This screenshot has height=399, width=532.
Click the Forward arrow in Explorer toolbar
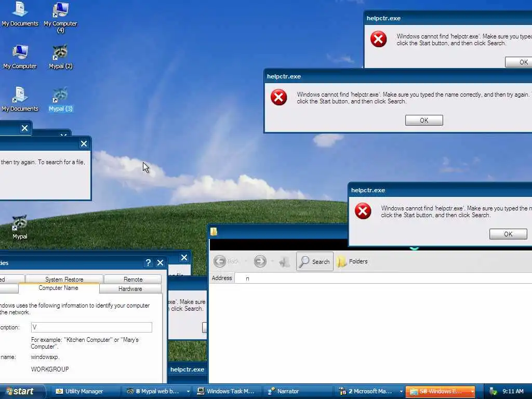(x=260, y=261)
